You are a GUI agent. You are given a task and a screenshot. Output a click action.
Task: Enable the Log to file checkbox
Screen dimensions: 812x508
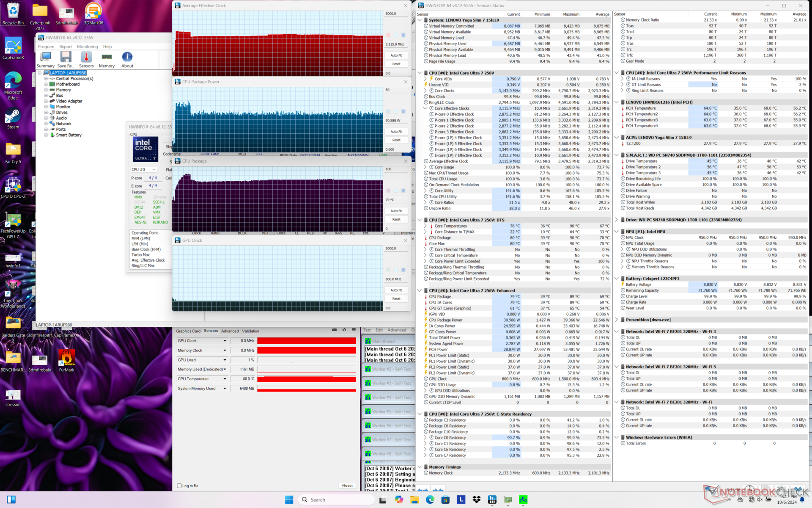coord(179,486)
